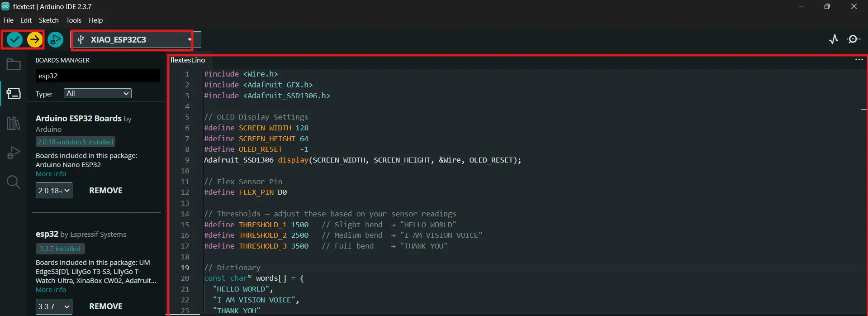Open the Library Manager sidebar icon
Viewport: 868px width, 316px height.
tap(14, 123)
